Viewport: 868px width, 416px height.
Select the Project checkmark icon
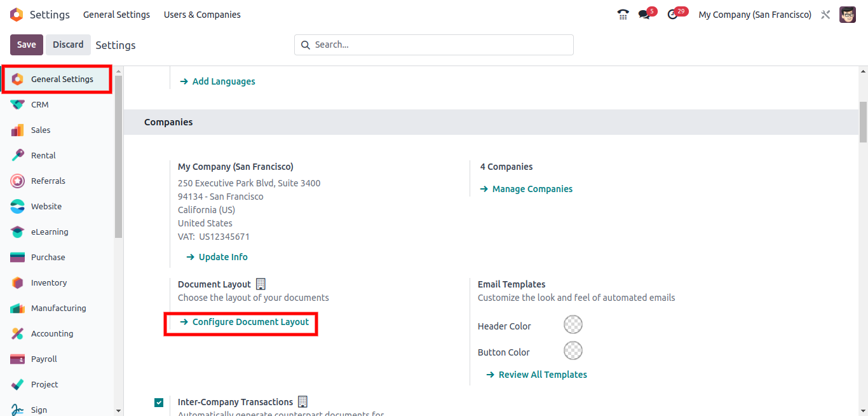coord(18,384)
